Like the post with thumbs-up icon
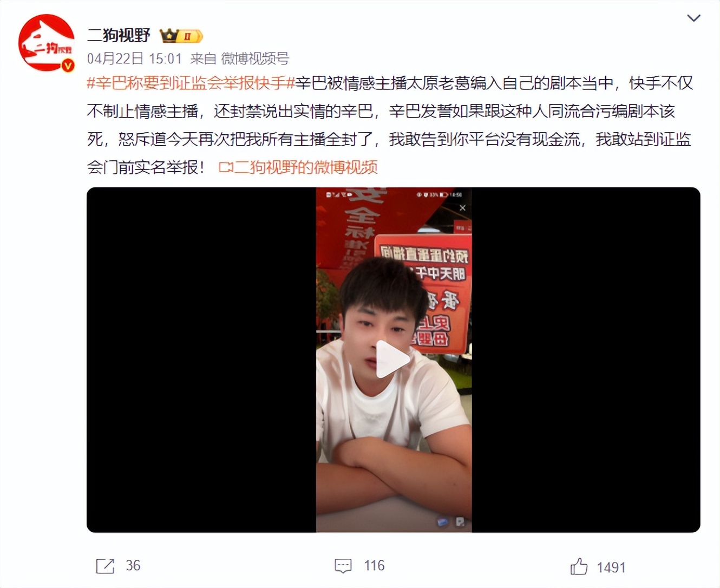The image size is (720, 588). [579, 566]
